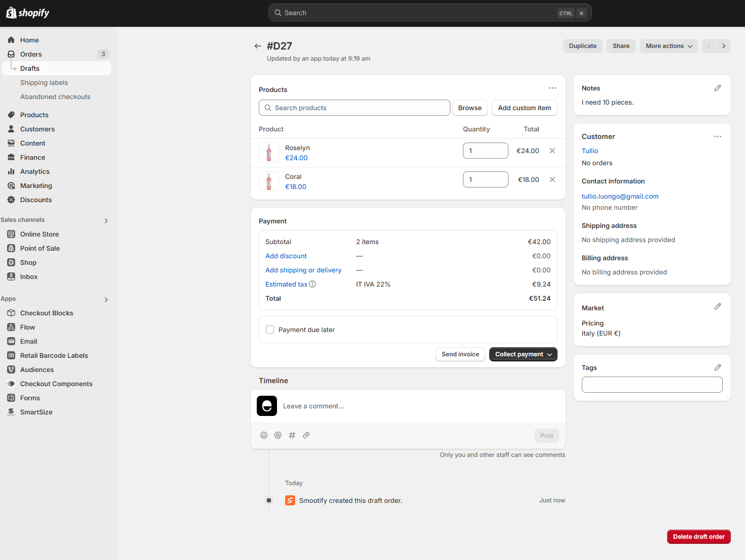This screenshot has width=745, height=560.
Task: Expand the Apps section
Action: click(x=106, y=299)
